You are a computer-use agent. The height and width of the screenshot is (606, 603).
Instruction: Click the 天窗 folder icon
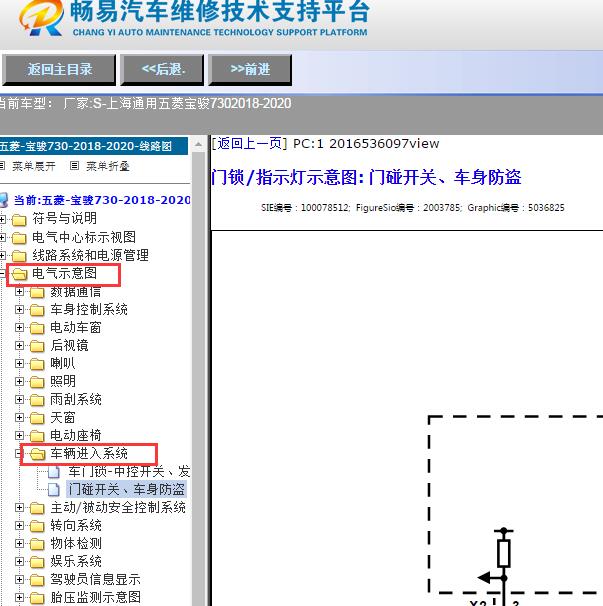click(37, 418)
